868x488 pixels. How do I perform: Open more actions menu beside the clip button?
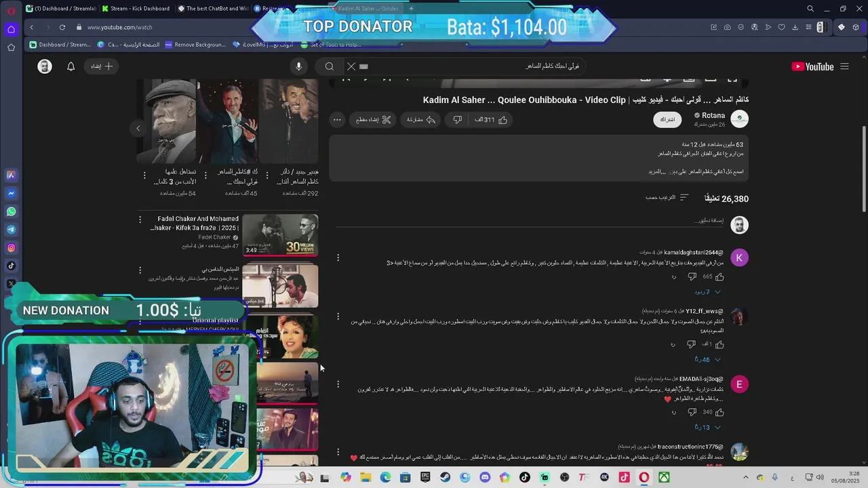tap(337, 120)
